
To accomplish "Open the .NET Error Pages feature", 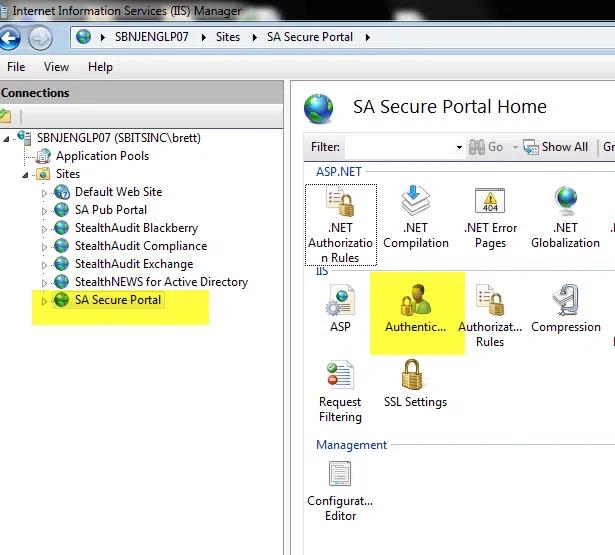I will [490, 218].
